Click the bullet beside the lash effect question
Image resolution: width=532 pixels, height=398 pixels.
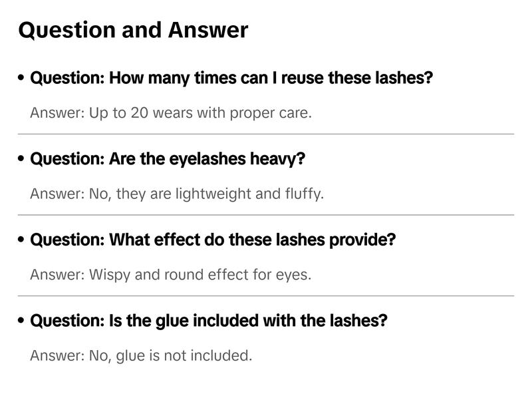22,240
